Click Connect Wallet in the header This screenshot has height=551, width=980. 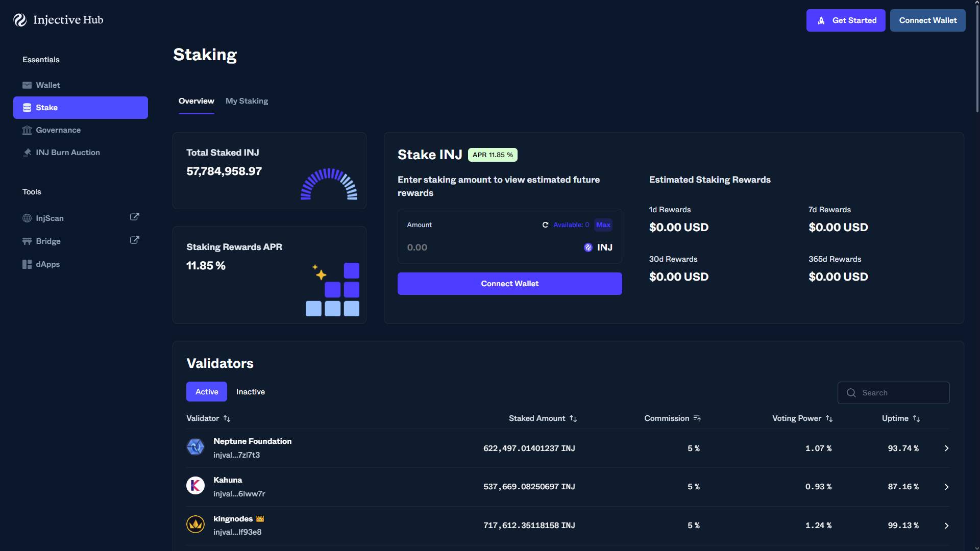928,20
